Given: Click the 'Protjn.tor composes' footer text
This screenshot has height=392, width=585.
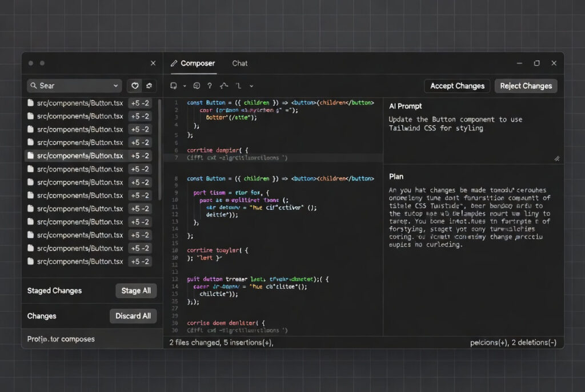Looking at the screenshot, I should tap(61, 339).
